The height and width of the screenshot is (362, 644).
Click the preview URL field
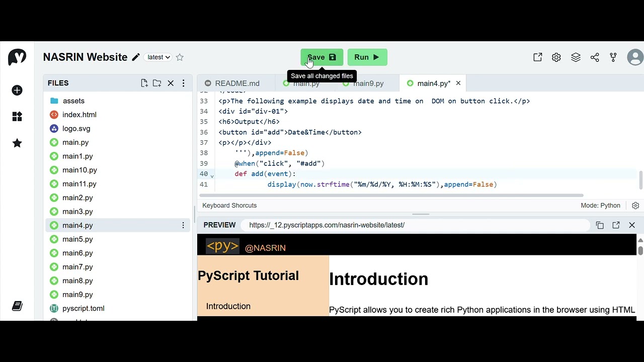point(416,225)
